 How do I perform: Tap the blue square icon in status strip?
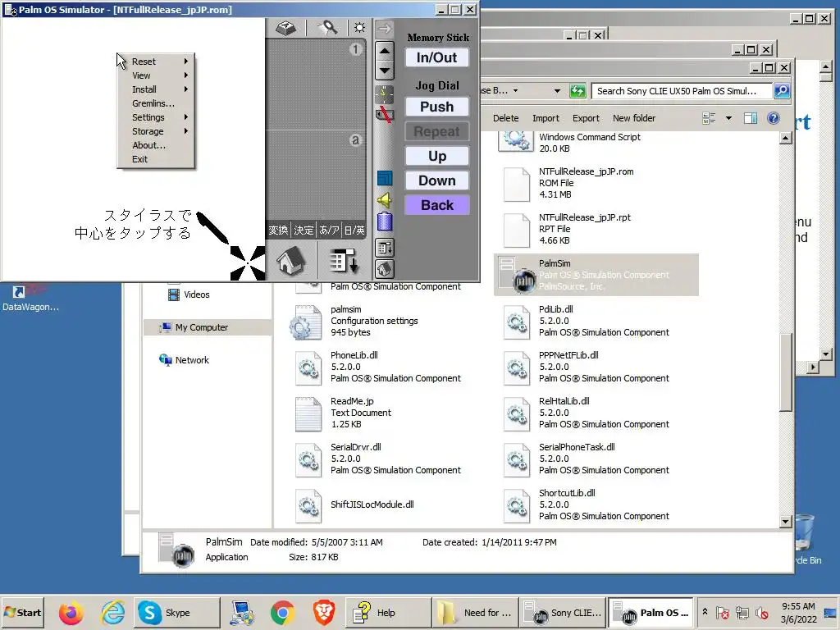pos(385,178)
